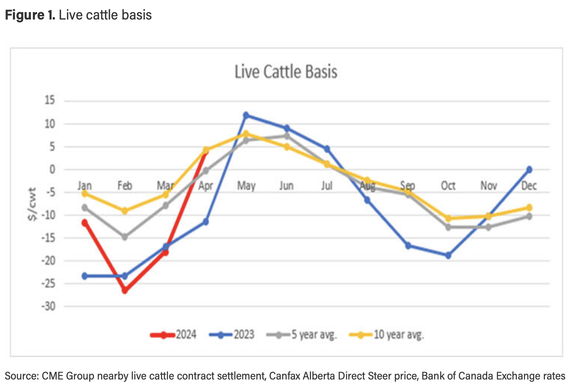Select the yellow 10 year avg. legend entry
The width and height of the screenshot is (582, 392).
point(386,335)
